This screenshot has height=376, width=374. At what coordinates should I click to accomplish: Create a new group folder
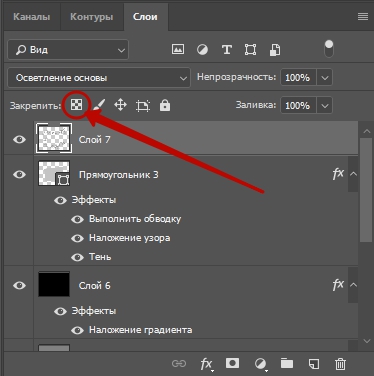287,363
